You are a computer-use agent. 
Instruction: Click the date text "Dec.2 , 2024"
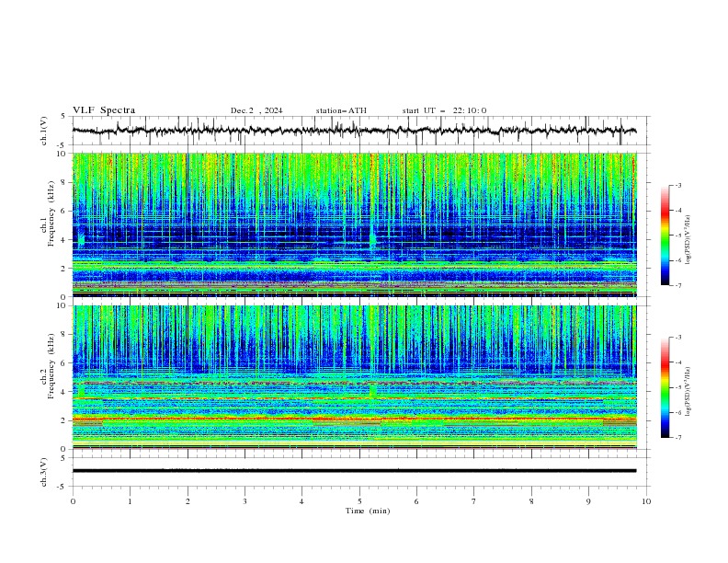[256, 110]
